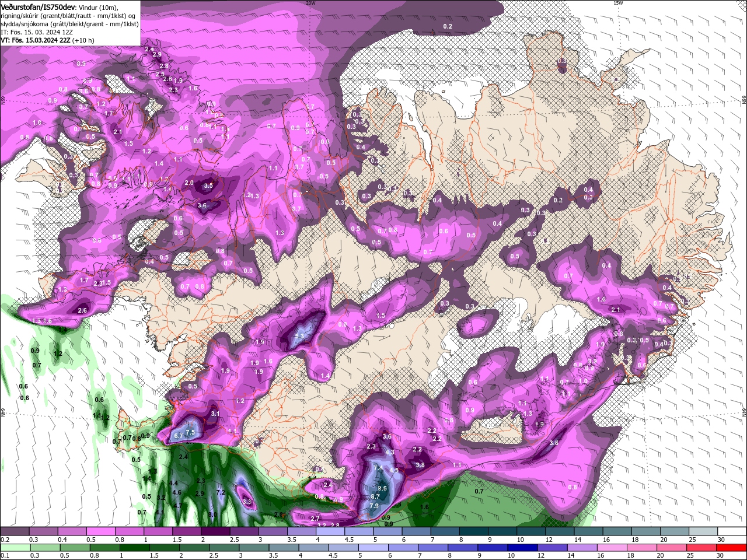Click the 7.9 precipitation value on map
This screenshot has width=747, height=560.
point(374,505)
